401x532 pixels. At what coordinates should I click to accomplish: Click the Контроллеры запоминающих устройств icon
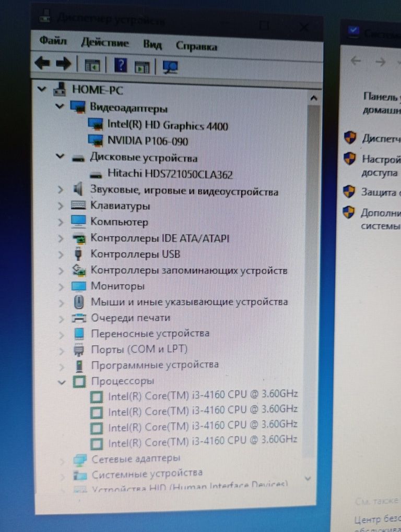click(x=79, y=270)
